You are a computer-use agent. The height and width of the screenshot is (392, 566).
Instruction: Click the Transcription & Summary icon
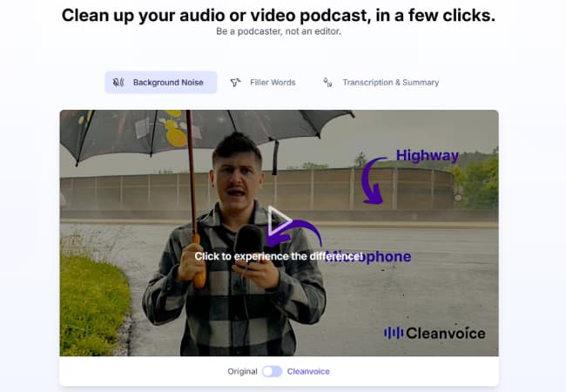327,83
